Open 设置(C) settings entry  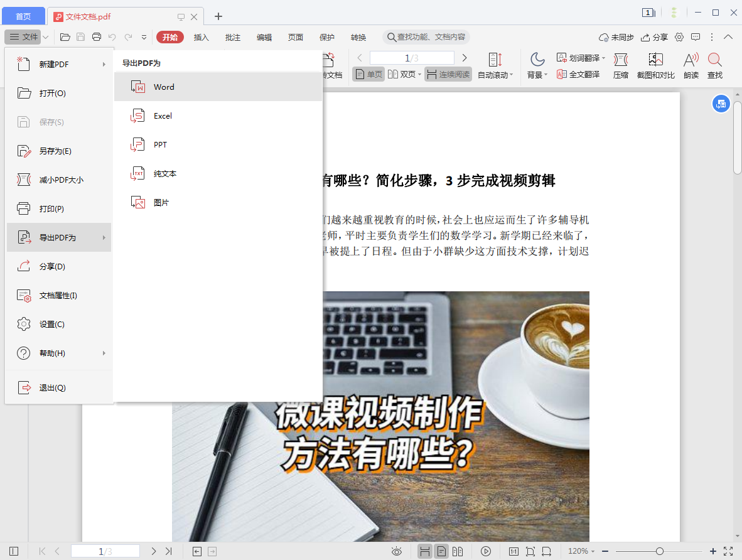pos(59,324)
